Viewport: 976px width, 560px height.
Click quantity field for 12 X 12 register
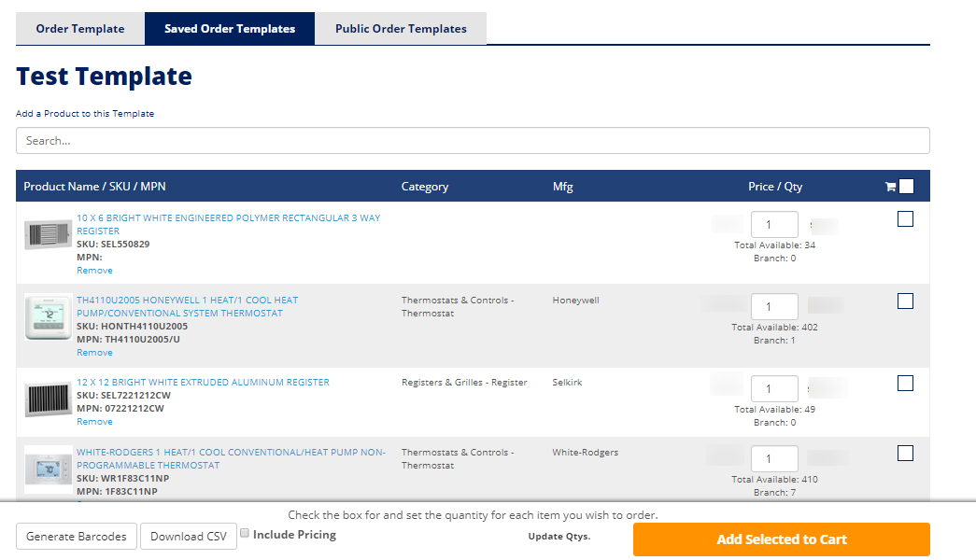(x=774, y=389)
